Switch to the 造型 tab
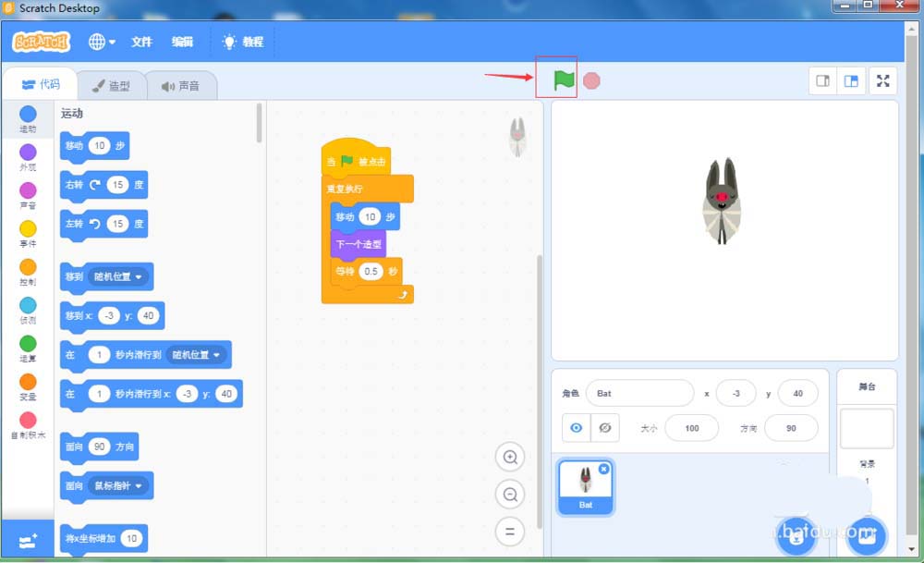The height and width of the screenshot is (563, 924). click(x=112, y=86)
